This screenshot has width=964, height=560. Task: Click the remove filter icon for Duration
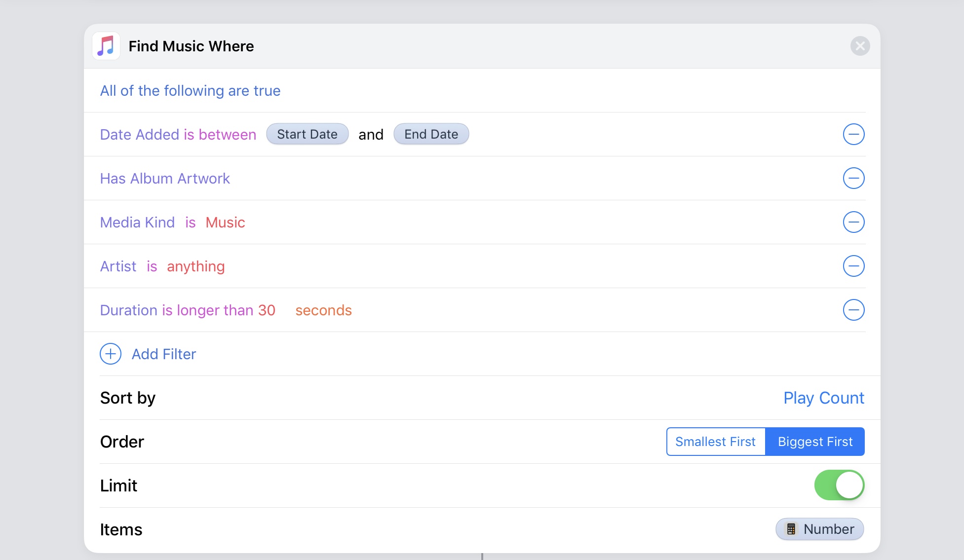point(854,310)
